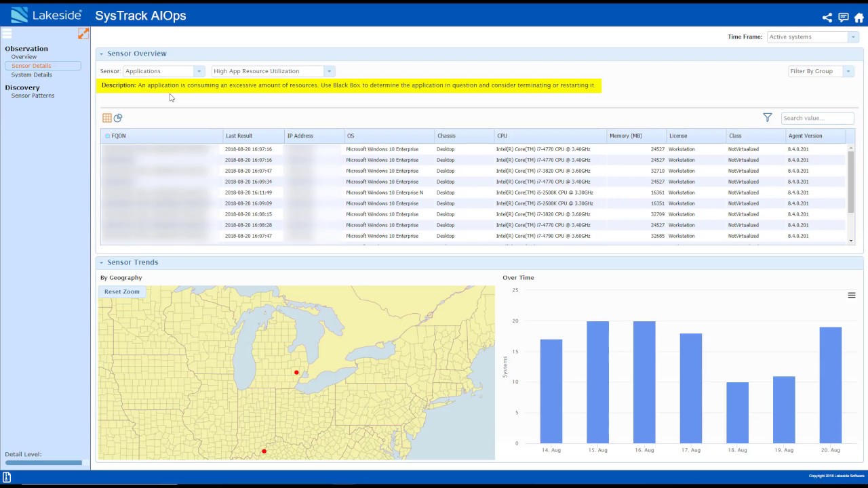Sort by the FQDN column header

point(161,136)
